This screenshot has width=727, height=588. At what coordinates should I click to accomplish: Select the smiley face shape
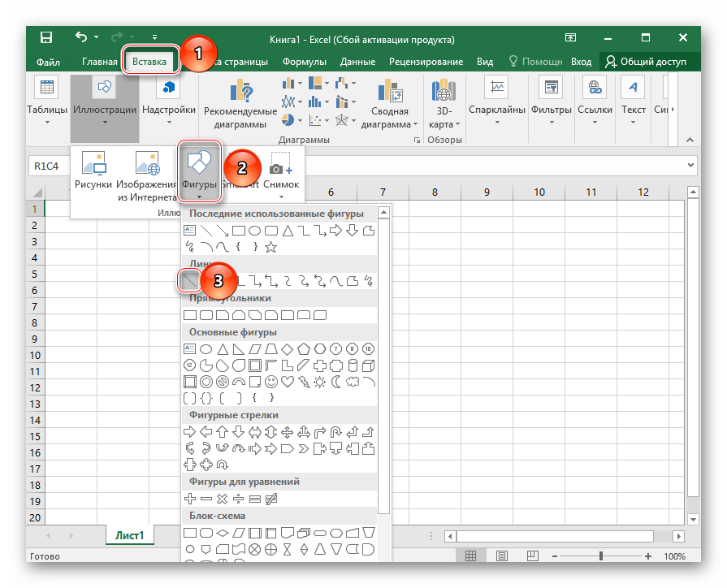click(x=270, y=382)
